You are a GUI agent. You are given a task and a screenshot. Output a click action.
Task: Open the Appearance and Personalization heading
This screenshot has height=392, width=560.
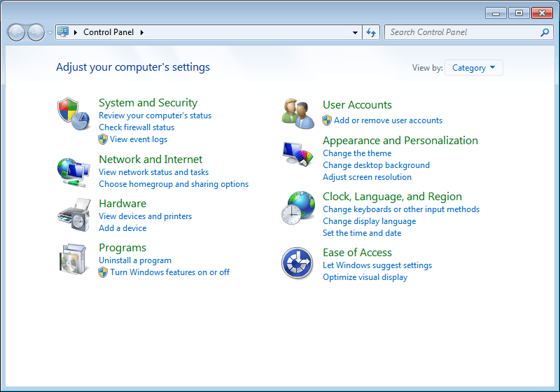pos(400,141)
